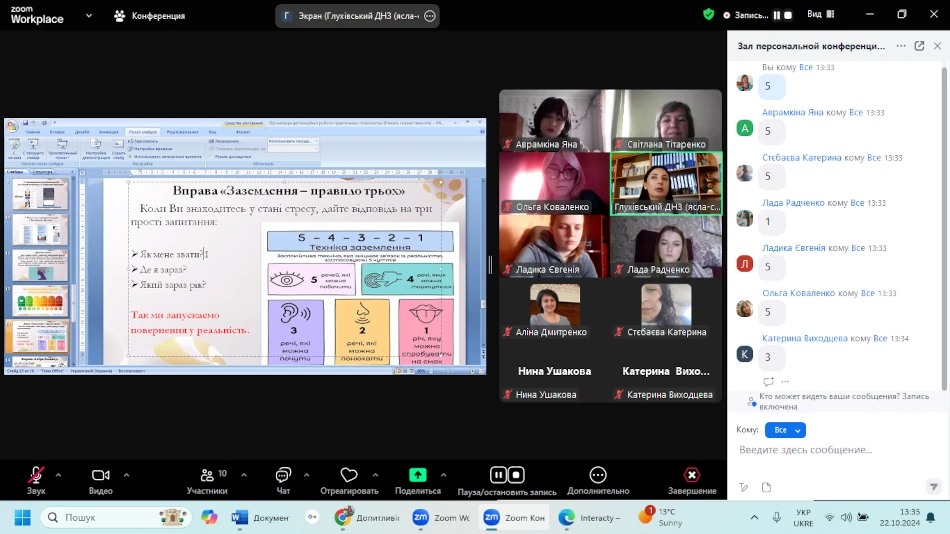
Task: Unmute microphone with the Звук button
Action: click(36, 481)
